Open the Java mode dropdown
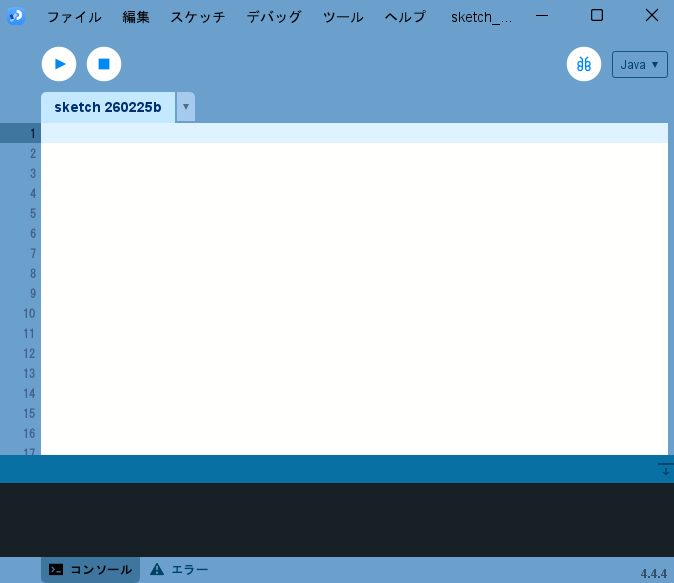Viewport: 674px width, 583px height. [x=639, y=64]
